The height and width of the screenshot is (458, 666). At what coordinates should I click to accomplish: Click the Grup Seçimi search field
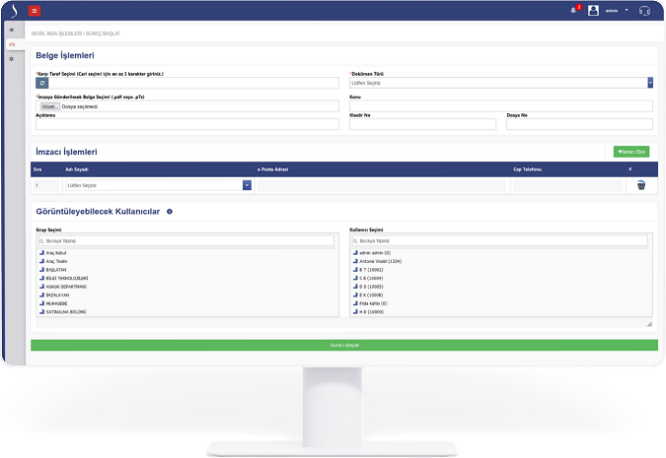click(187, 241)
